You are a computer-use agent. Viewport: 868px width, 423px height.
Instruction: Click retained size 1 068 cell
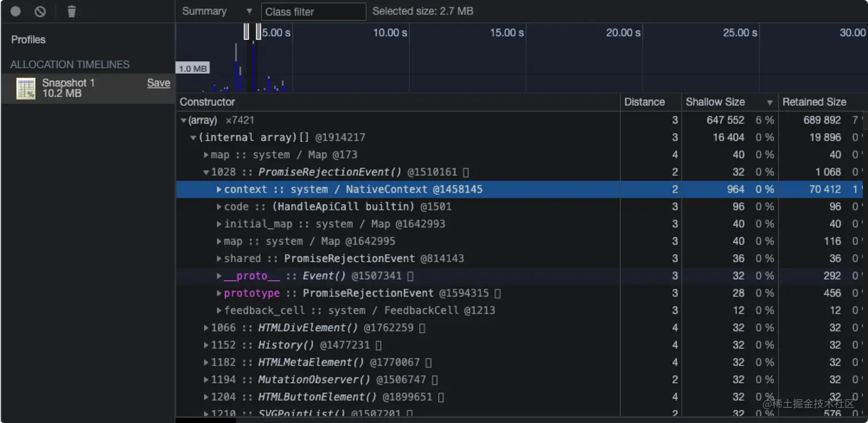tap(828, 172)
